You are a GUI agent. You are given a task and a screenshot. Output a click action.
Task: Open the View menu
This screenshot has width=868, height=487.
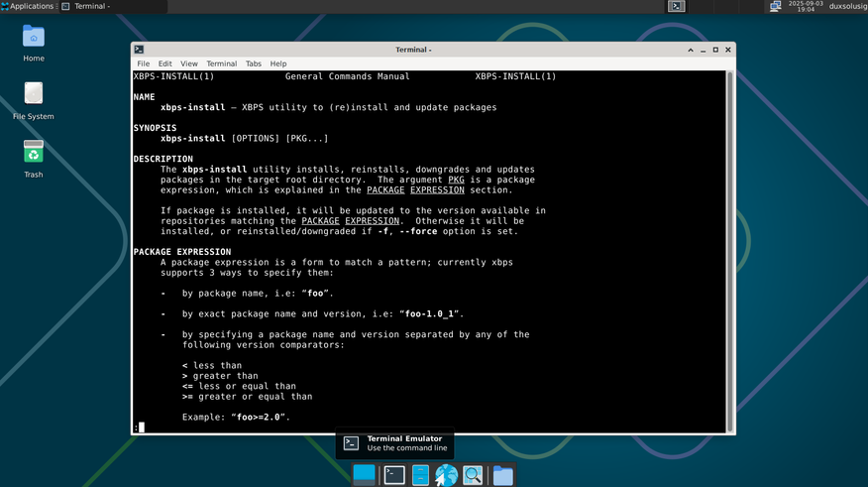(189, 63)
